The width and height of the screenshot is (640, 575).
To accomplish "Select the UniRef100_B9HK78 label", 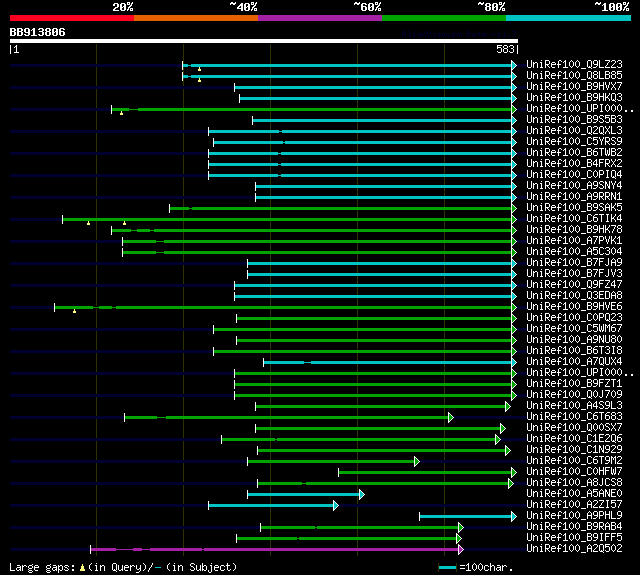I will pyautogui.click(x=574, y=229).
